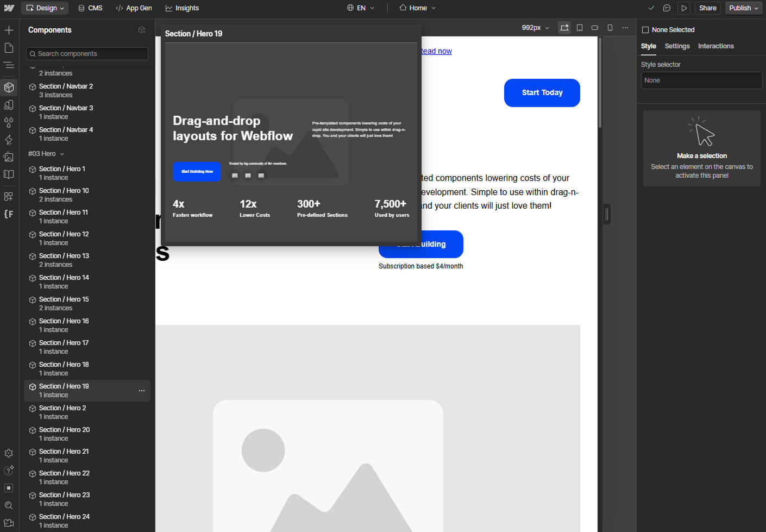The height and width of the screenshot is (532, 766).
Task: Open the CMS menu item
Action: pos(90,8)
